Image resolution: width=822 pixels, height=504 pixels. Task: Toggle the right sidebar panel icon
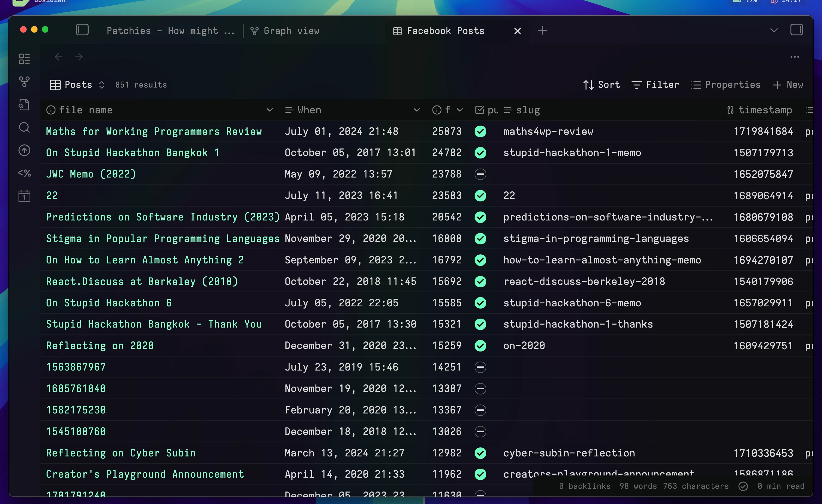(796, 30)
